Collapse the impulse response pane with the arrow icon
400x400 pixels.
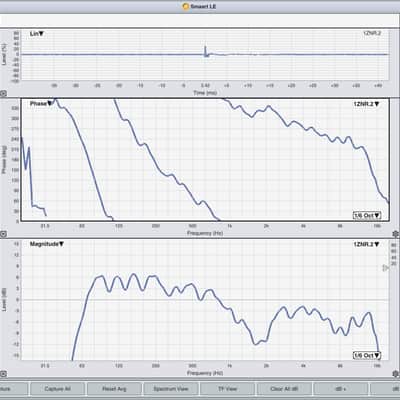tap(3, 94)
